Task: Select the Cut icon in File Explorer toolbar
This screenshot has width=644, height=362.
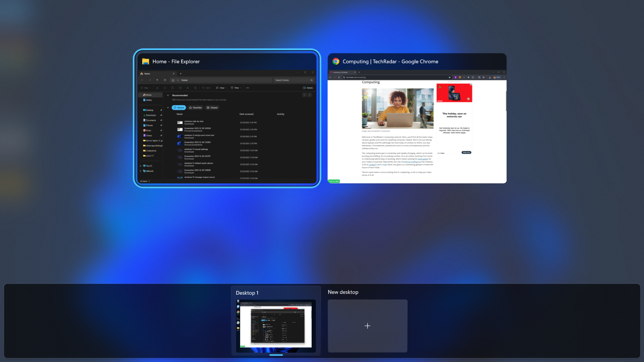Action: [157, 88]
